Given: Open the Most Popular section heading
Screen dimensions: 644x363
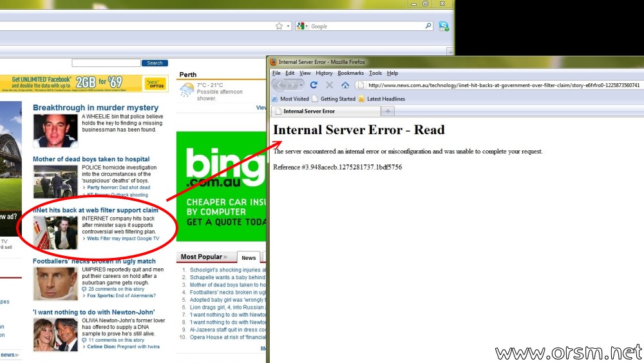Looking at the screenshot, I should point(204,257).
